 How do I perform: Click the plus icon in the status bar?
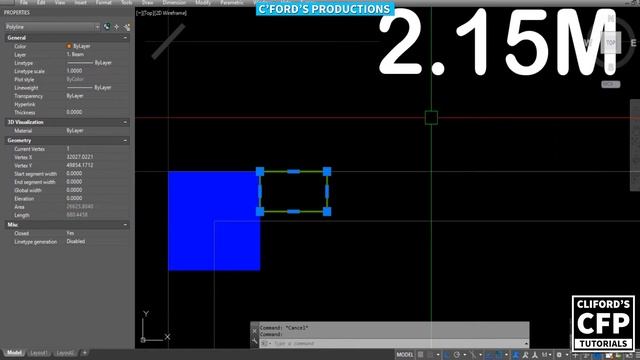point(576,355)
